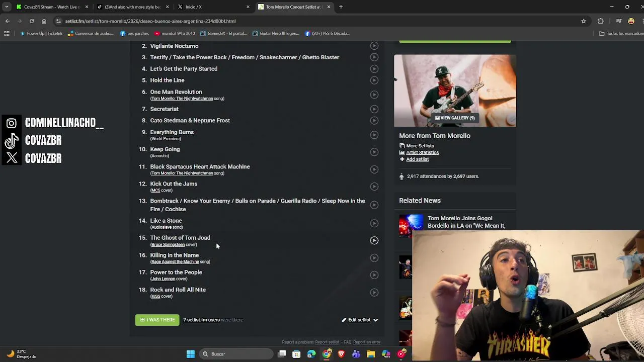Screen dimensions: 644x362
Task: Open Microsoft Store from the taskbar
Action: 296,354
